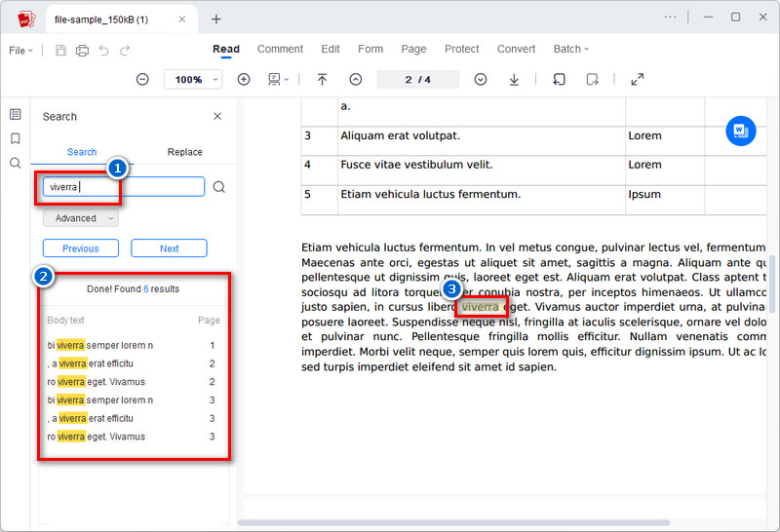Close the Search panel
The width and height of the screenshot is (780, 532).
217,116
